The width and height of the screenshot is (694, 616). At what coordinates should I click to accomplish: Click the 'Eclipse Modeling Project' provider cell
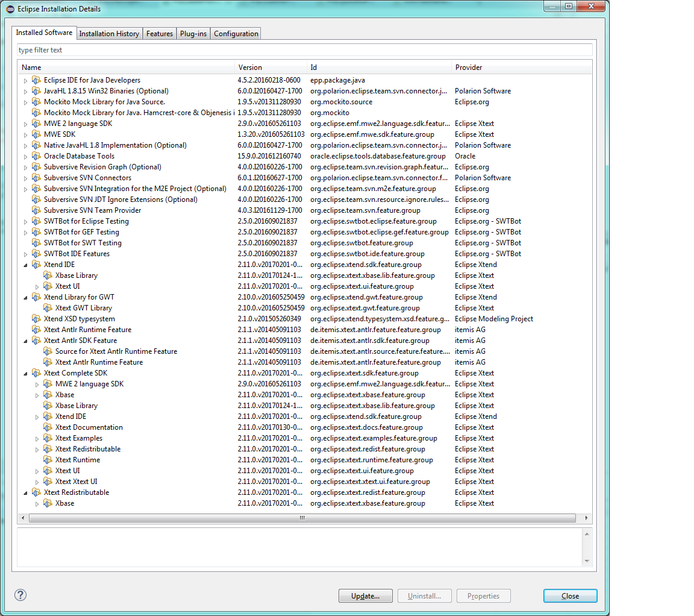[494, 319]
